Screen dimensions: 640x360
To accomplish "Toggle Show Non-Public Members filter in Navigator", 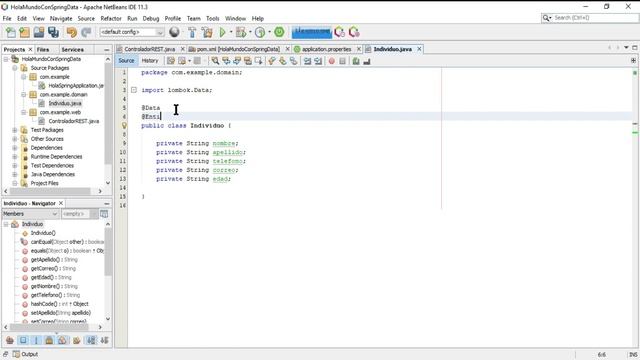I will 49,340.
